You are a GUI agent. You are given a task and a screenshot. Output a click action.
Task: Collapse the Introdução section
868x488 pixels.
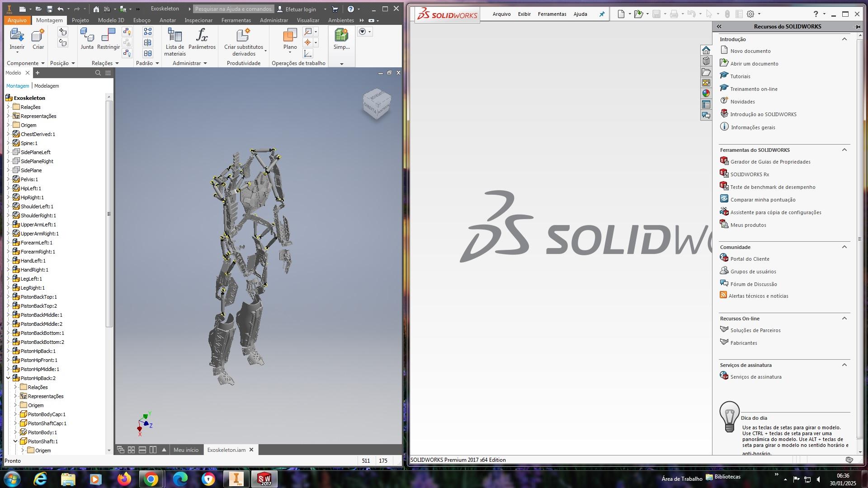tap(844, 39)
